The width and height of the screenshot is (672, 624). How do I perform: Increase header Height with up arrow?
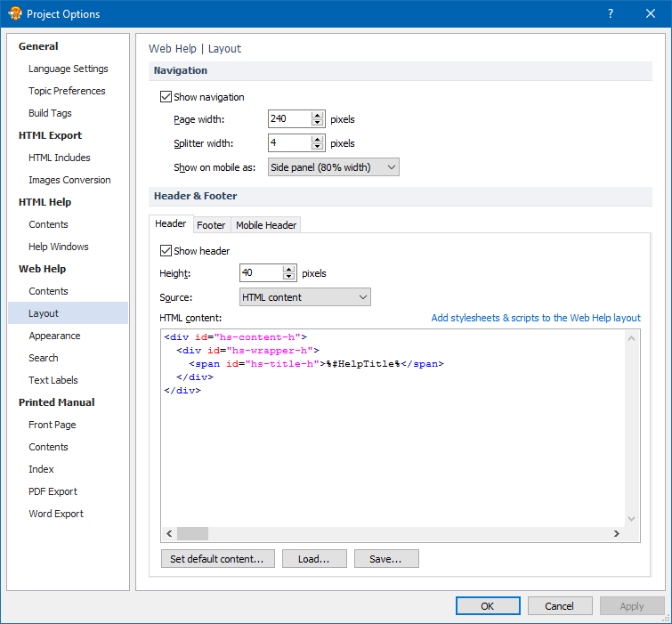[x=289, y=269]
